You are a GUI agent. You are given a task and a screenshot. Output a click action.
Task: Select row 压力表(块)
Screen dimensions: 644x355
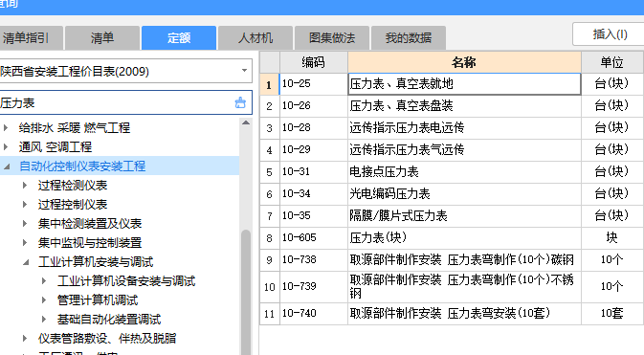[464, 238]
